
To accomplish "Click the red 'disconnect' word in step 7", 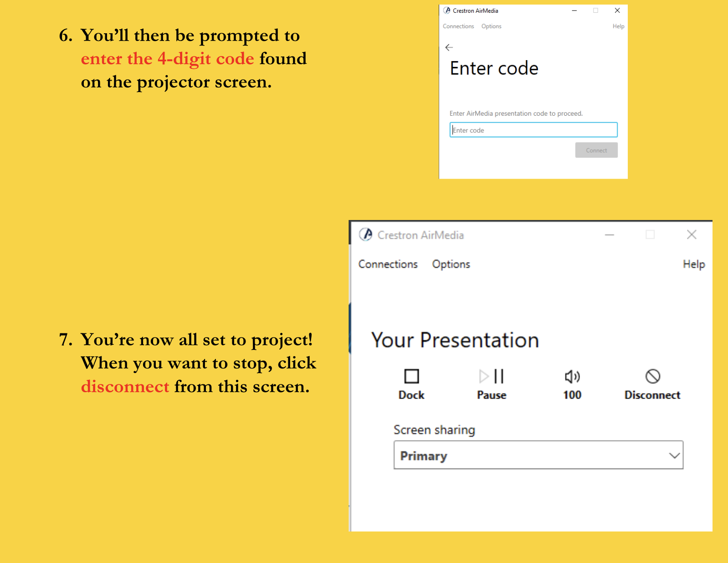I will tap(125, 386).
